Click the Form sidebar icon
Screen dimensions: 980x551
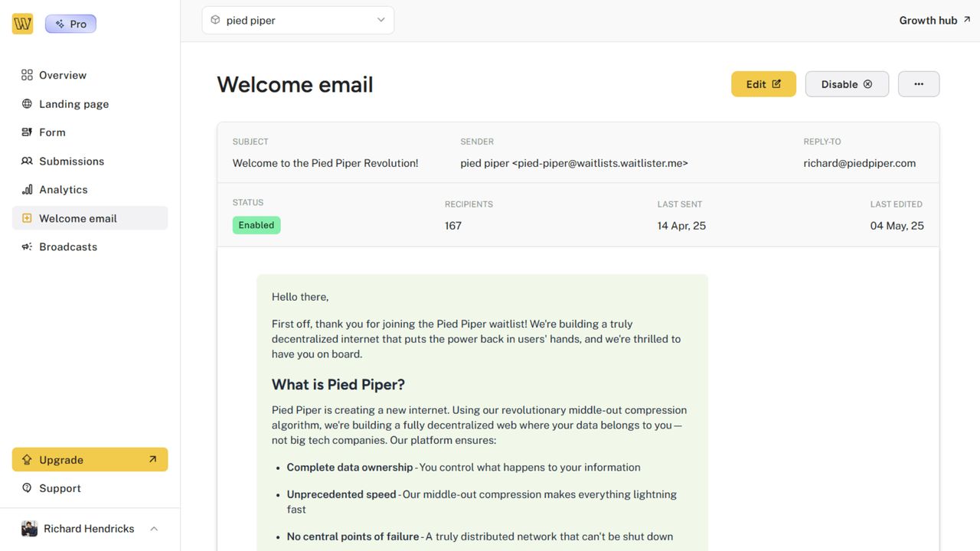click(25, 132)
